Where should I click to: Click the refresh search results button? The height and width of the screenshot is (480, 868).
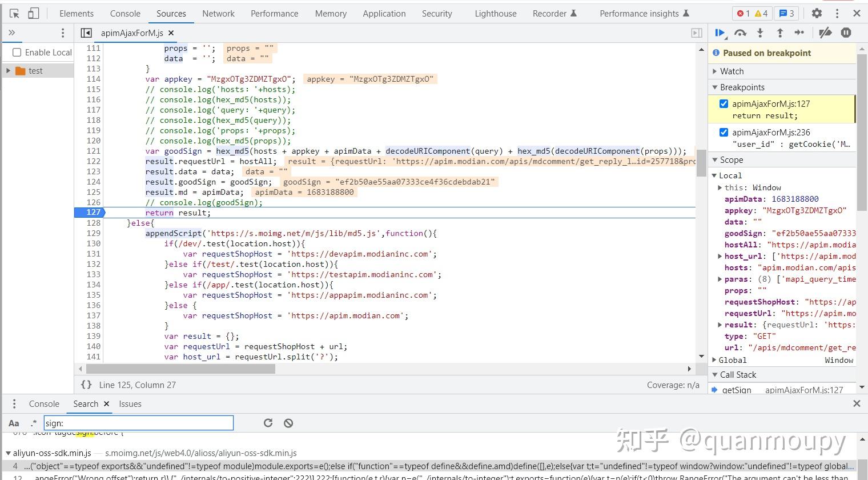click(x=268, y=423)
